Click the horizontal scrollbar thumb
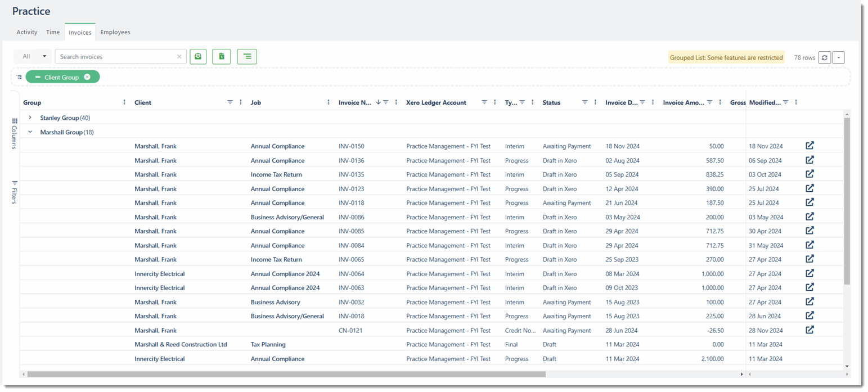The image size is (868, 392). (x=286, y=374)
